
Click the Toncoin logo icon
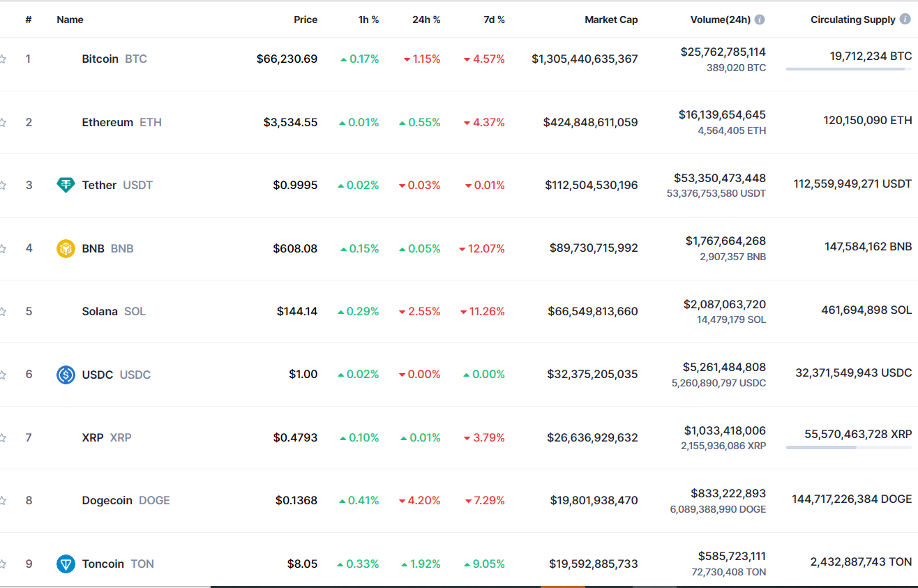tap(66, 564)
